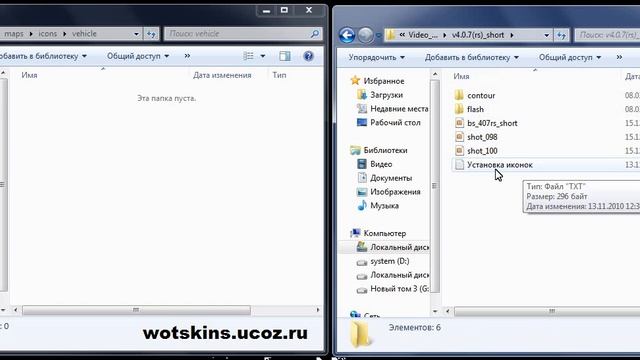Click scroll-right arrow in left window
The image size is (640, 360).
[318, 310]
